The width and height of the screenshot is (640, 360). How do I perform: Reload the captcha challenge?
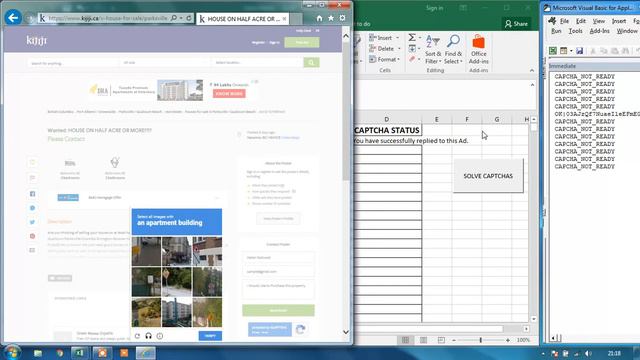point(137,336)
